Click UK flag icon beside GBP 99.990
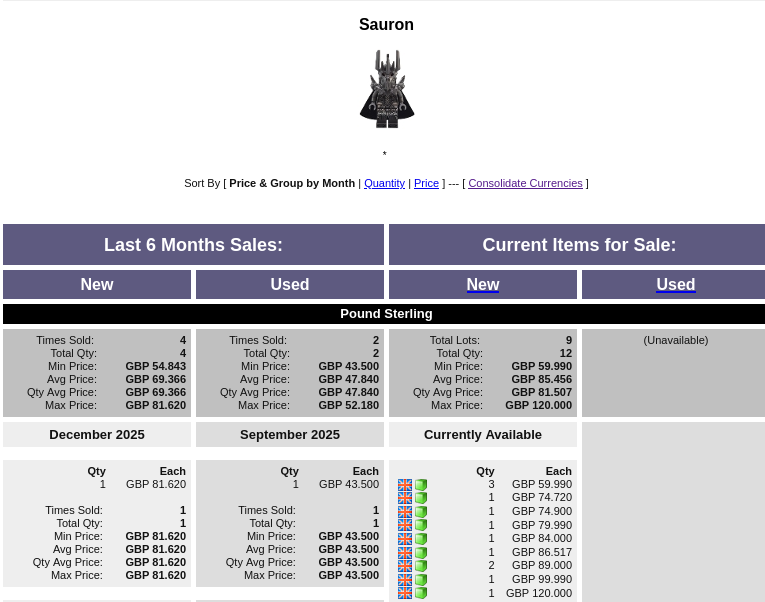Screen dimensions: 765x602 point(404,579)
